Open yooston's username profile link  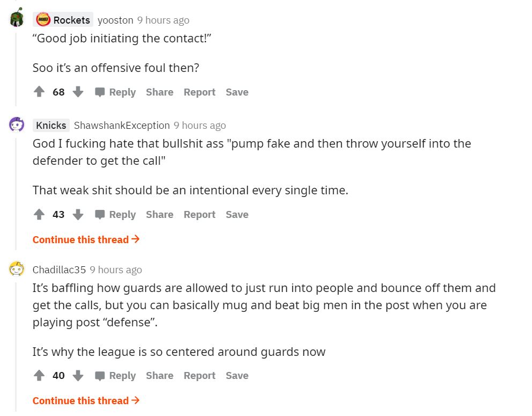(115, 20)
